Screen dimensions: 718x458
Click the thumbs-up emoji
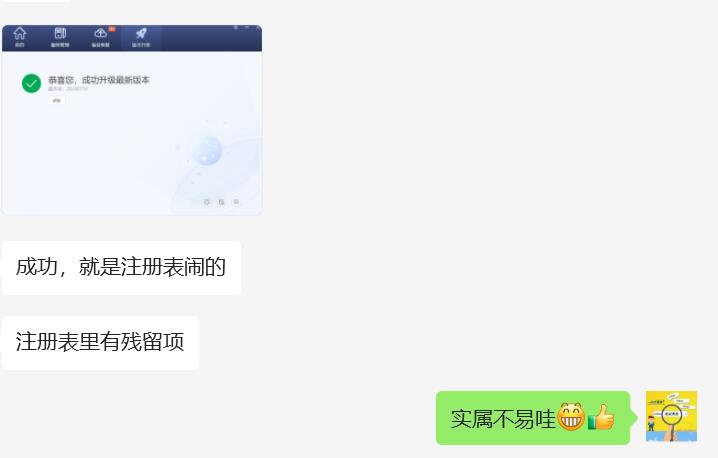coord(601,417)
